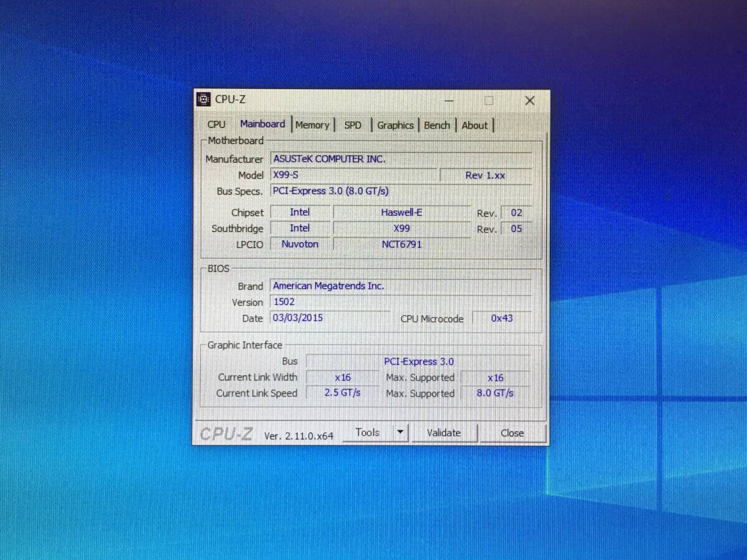Image resolution: width=747 pixels, height=560 pixels.
Task: Switch to the CPU tab
Action: [x=217, y=124]
